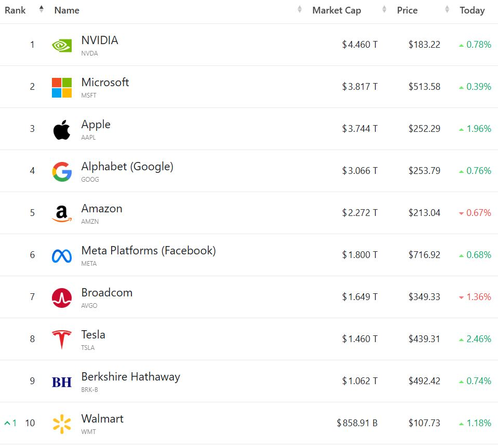Click the Amazon logo icon
Viewport: 498px width, 448px height.
click(62, 213)
